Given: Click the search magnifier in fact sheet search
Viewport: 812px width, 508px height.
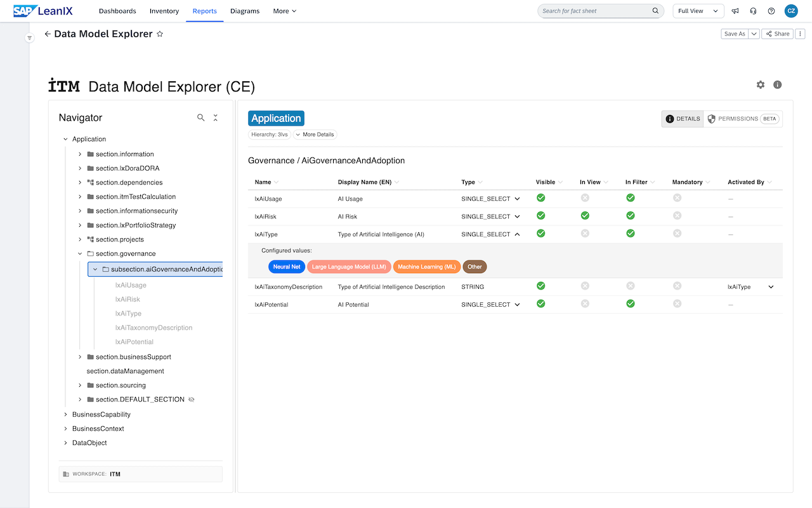Looking at the screenshot, I should point(655,11).
